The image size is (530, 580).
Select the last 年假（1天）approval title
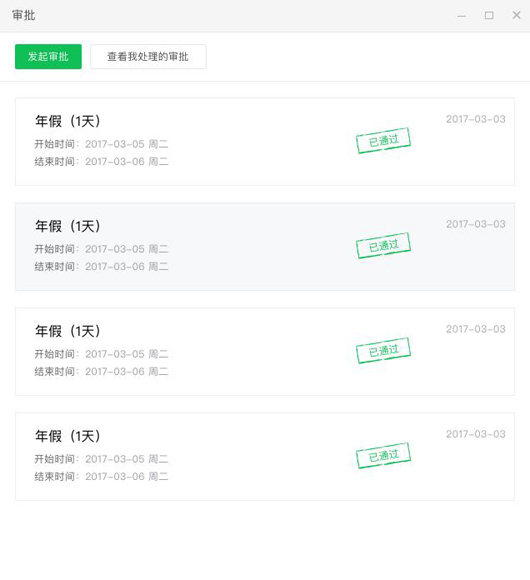(68, 436)
